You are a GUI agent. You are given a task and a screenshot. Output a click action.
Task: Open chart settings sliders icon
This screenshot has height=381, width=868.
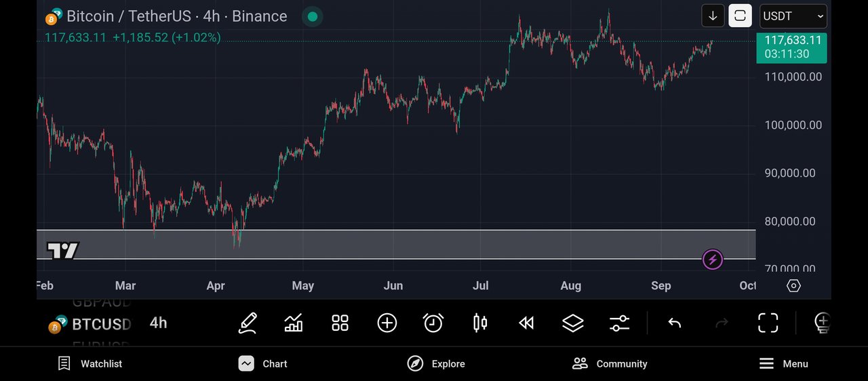pyautogui.click(x=619, y=323)
